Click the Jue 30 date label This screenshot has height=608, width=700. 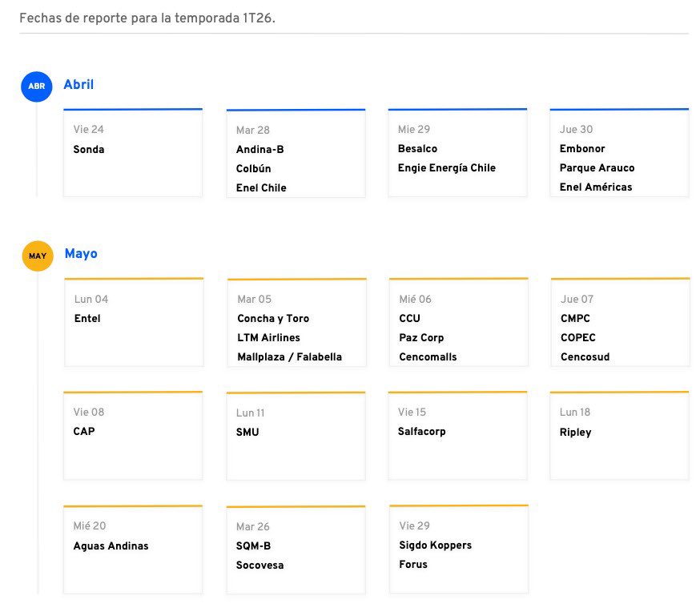pyautogui.click(x=576, y=129)
